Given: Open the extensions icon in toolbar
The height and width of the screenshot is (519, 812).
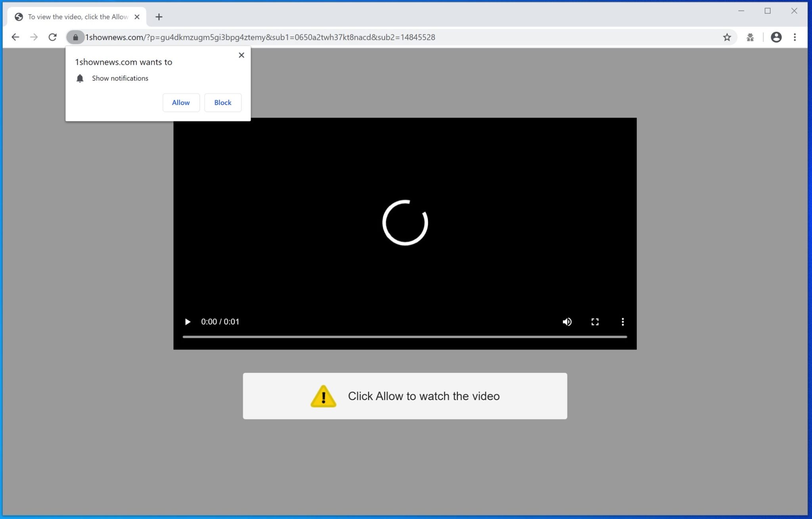Looking at the screenshot, I should [x=750, y=37].
